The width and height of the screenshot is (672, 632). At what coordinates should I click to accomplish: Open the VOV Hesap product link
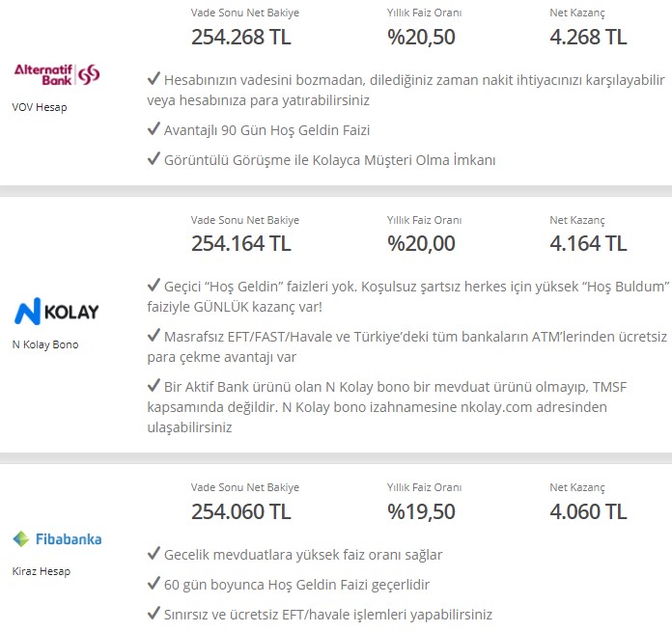pyautogui.click(x=40, y=107)
